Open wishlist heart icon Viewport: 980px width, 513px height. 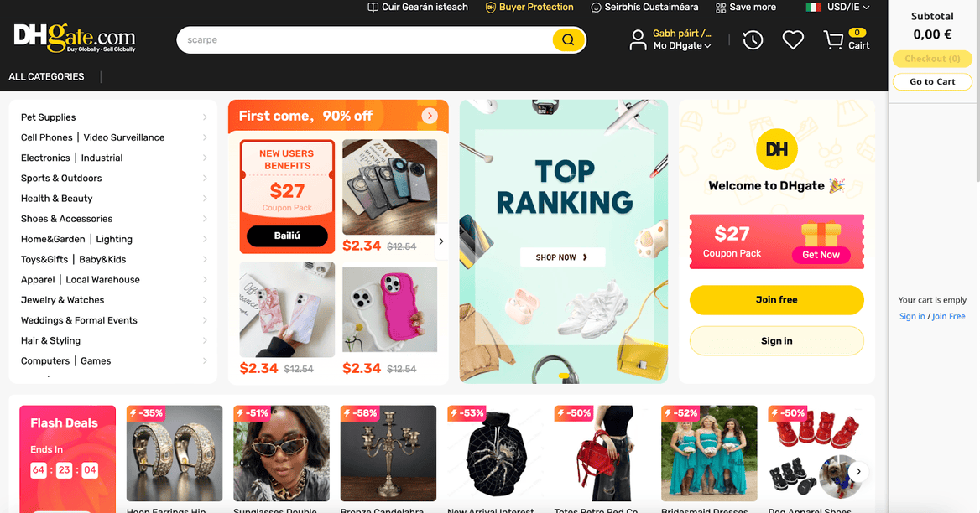click(793, 40)
